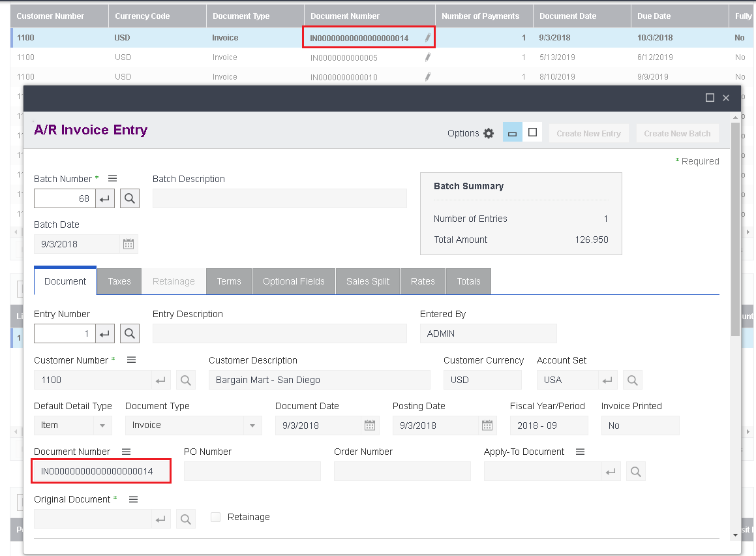Click edit pencil for invoice IN0000000000005

pyautogui.click(x=428, y=57)
